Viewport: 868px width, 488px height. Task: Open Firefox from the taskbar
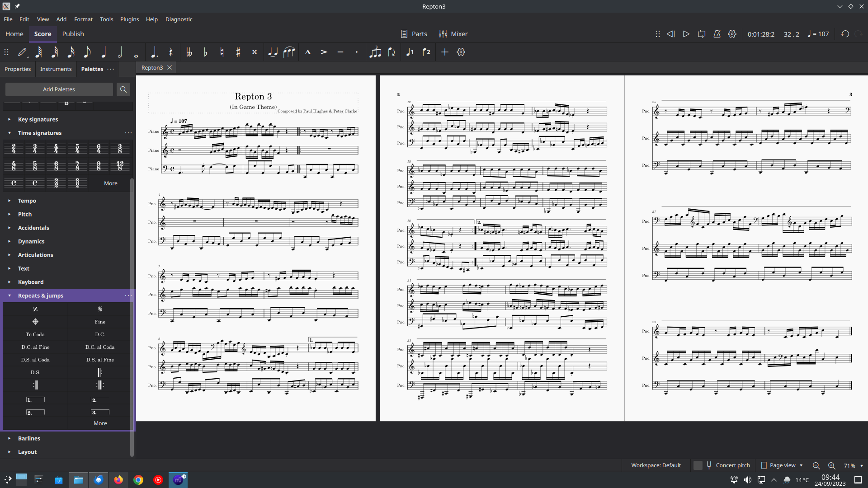click(x=118, y=480)
